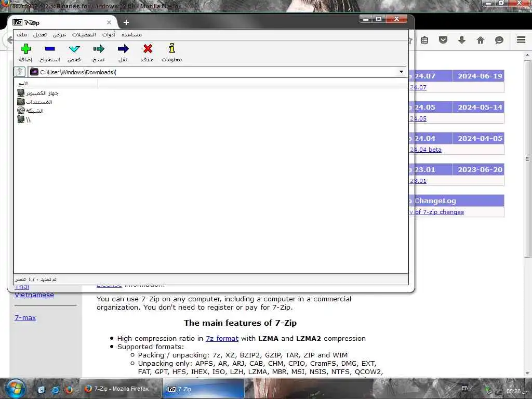Click the Test (فحص) checkmark icon
The width and height of the screenshot is (532, 399).
click(74, 49)
